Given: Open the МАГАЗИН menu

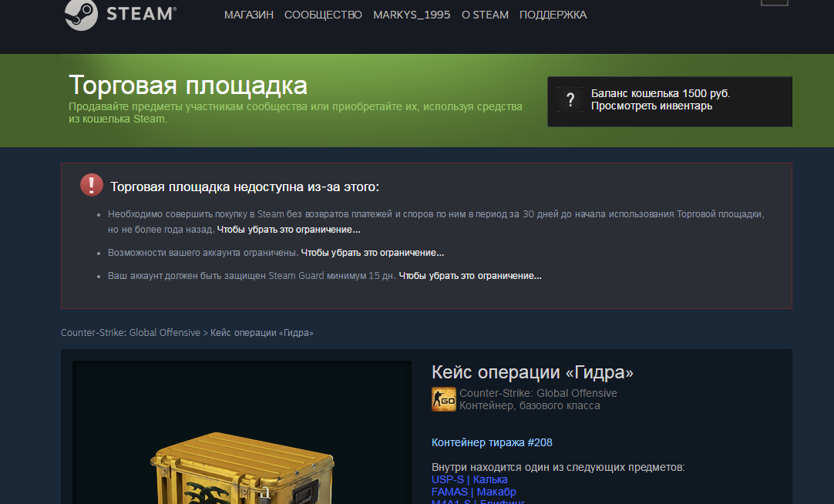Looking at the screenshot, I should 249,15.
